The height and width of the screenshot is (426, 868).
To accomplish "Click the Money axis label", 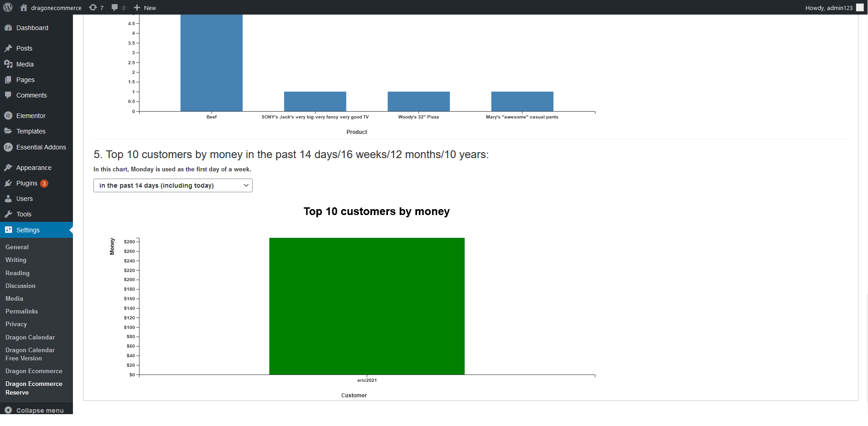I will click(112, 246).
